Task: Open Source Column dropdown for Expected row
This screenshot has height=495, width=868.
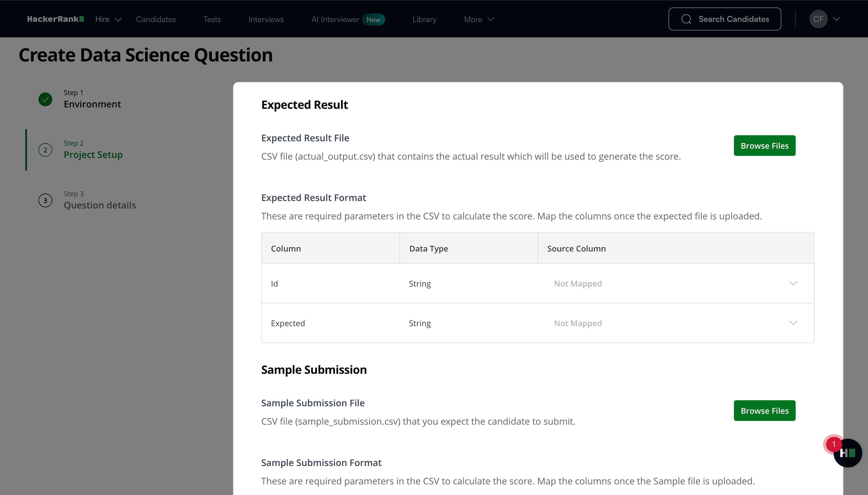Action: pos(675,323)
